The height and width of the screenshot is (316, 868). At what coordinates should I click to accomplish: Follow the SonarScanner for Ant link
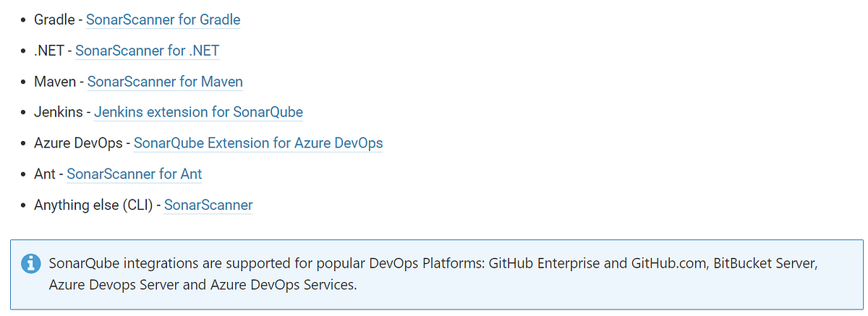click(135, 174)
